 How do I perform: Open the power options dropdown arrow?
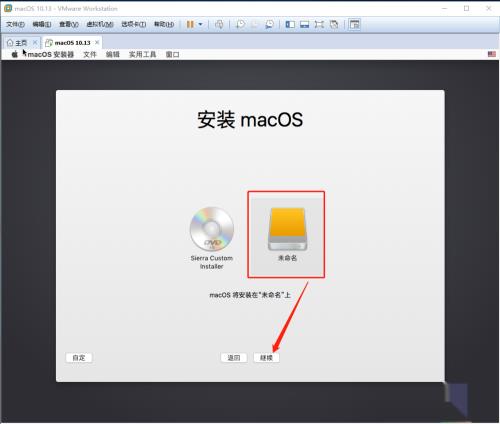click(200, 24)
